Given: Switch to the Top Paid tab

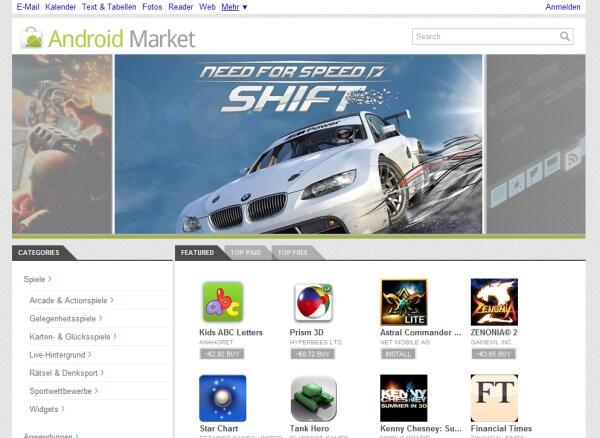Looking at the screenshot, I should [246, 252].
